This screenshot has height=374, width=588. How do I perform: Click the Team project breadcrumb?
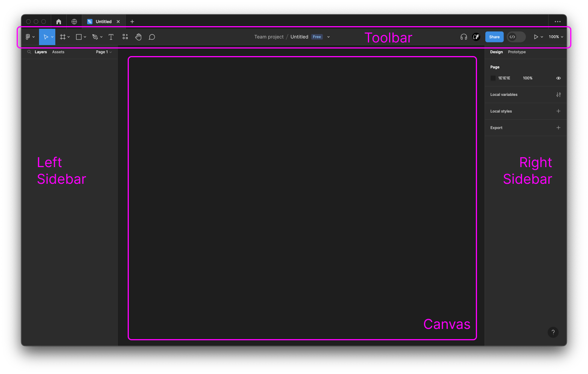269,37
